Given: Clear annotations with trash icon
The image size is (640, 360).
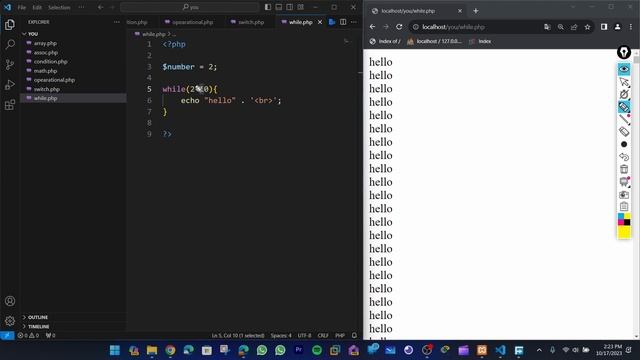Looking at the screenshot, I should [624, 169].
